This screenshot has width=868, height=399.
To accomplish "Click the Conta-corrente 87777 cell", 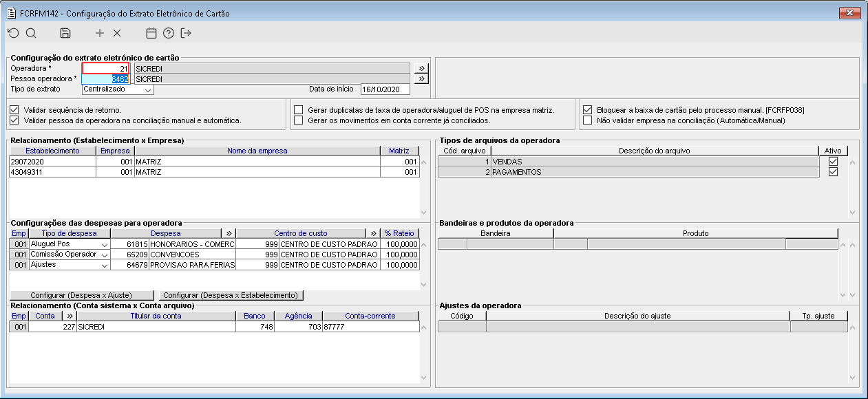I will (x=370, y=327).
